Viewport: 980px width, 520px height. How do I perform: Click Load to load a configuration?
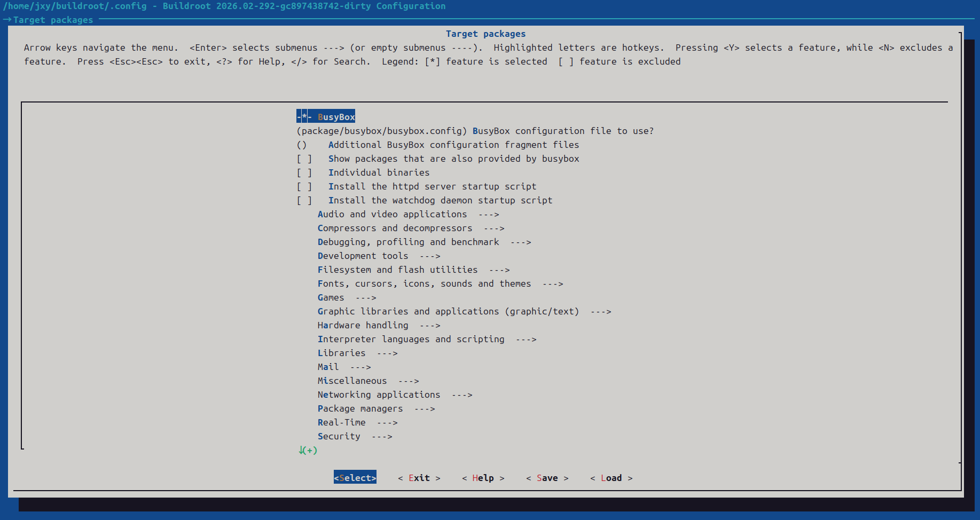611,478
